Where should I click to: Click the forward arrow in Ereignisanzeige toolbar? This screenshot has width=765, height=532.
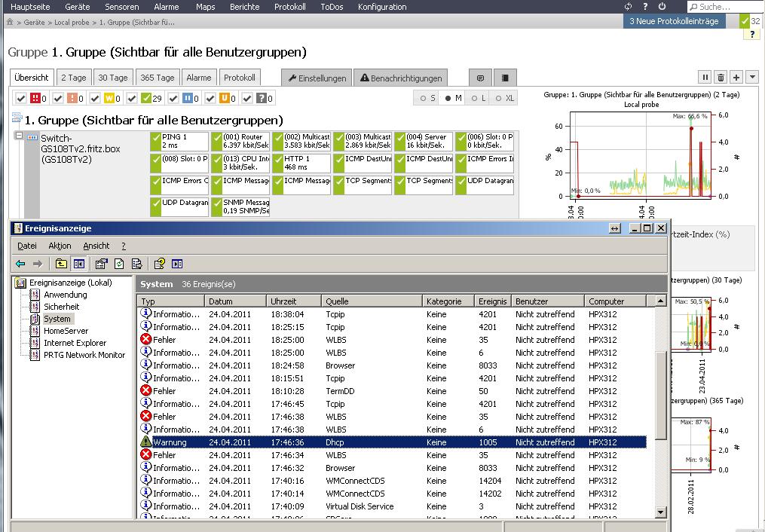38,264
